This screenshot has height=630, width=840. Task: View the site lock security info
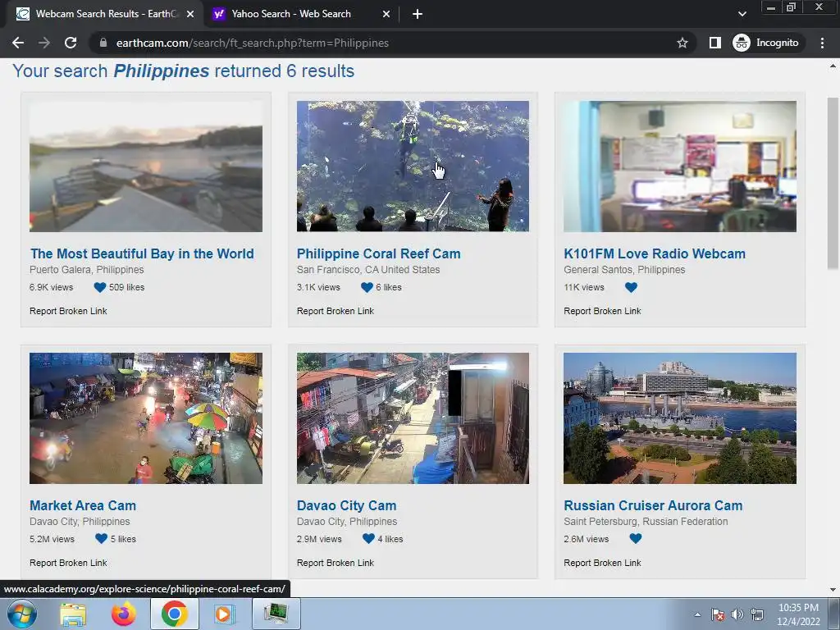[x=103, y=43]
